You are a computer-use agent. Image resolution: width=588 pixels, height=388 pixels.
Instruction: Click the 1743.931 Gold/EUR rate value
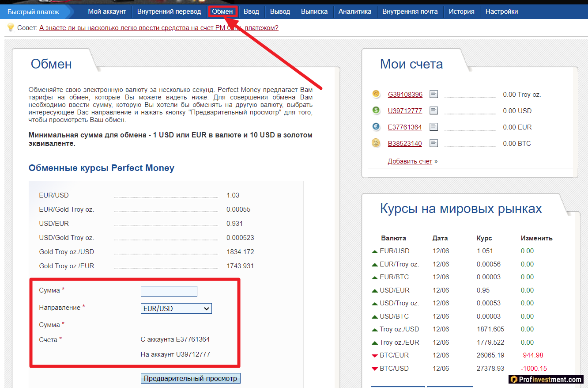[240, 266]
